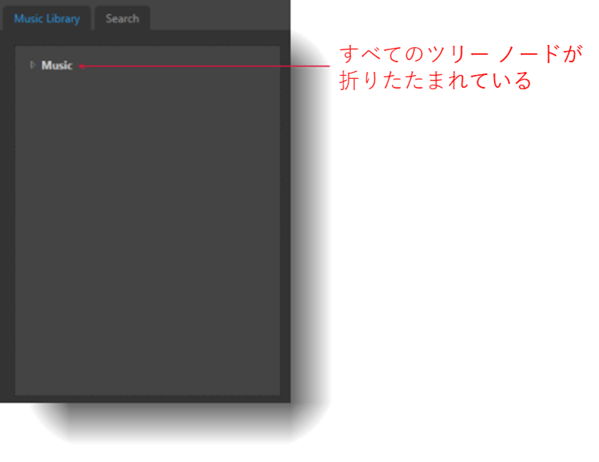Click the bottom dark border under tree panel
The height and width of the screenshot is (462, 599).
(x=145, y=399)
